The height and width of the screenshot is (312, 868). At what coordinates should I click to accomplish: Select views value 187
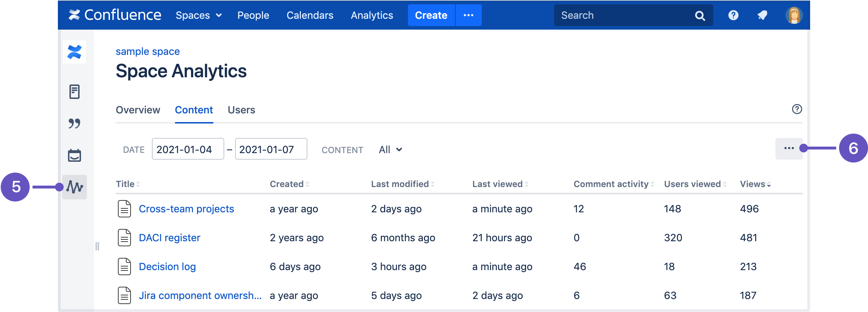(x=748, y=295)
